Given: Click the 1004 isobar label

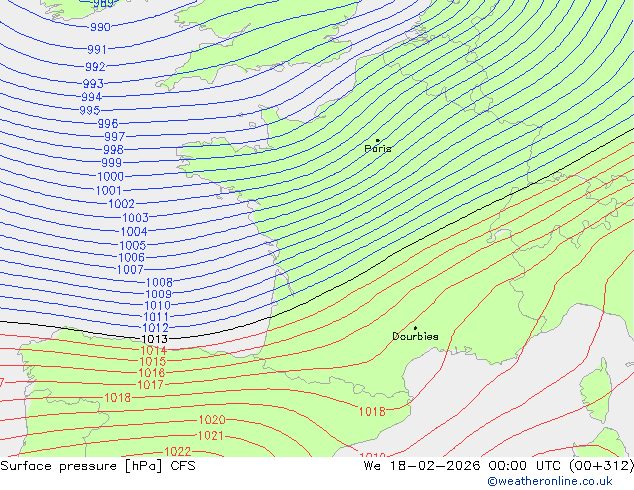Looking at the screenshot, I should pos(134,232).
